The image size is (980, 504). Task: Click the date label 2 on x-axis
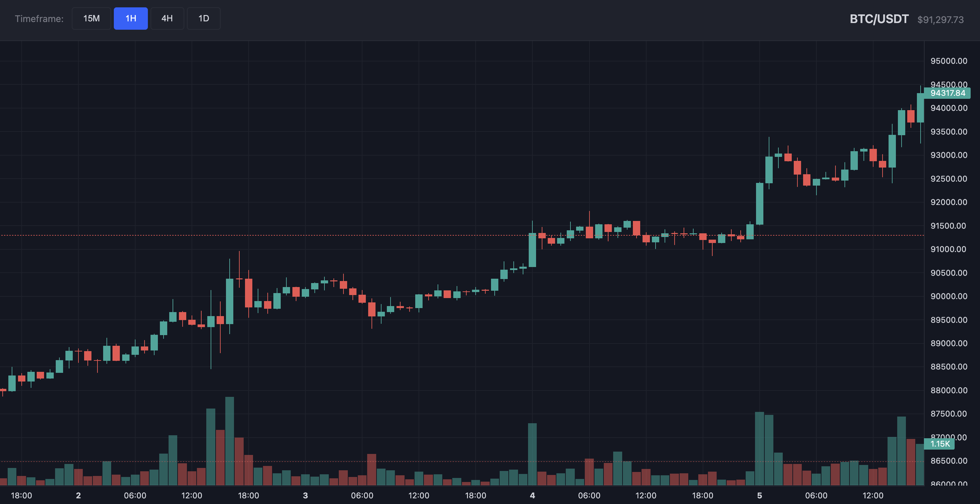[78, 495]
